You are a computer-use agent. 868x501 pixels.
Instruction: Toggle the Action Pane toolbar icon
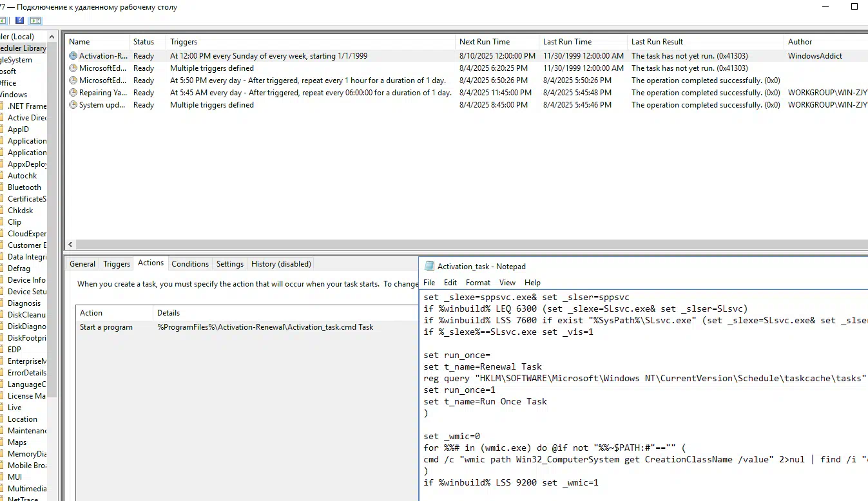coord(35,21)
